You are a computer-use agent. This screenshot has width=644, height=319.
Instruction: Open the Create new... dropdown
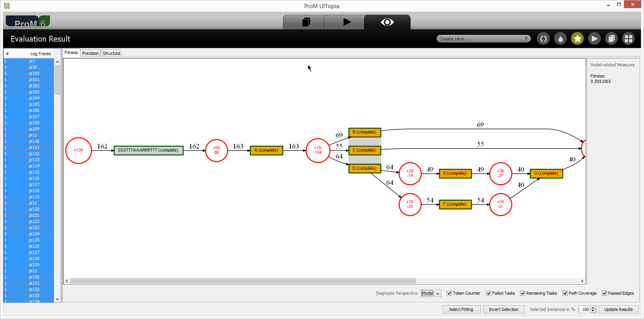pyautogui.click(x=483, y=39)
